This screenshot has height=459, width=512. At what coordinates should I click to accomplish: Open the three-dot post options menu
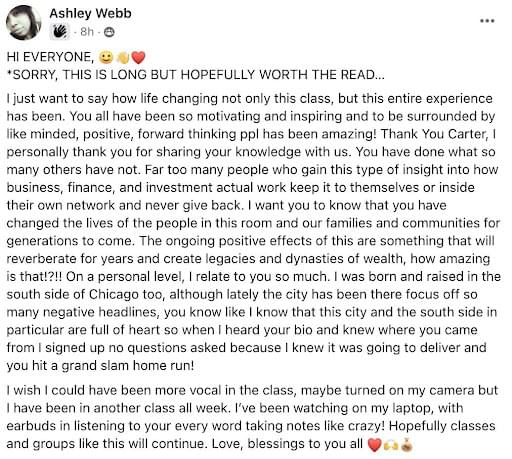(x=487, y=21)
